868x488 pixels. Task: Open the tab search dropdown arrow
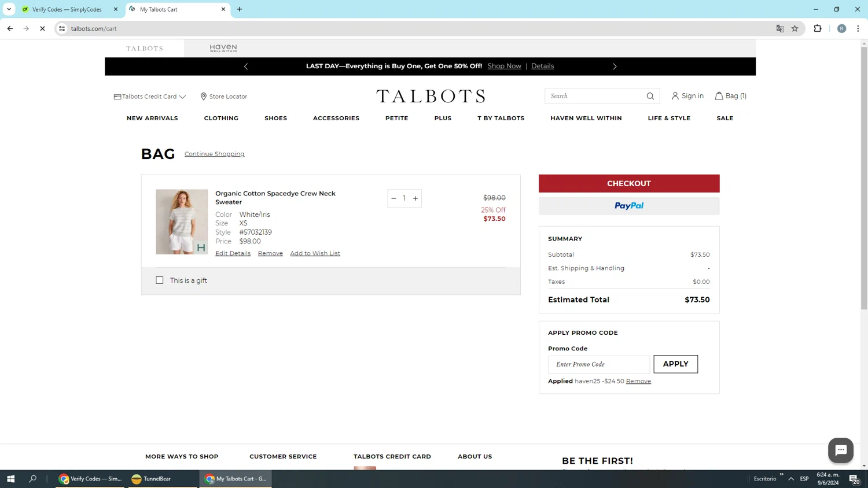tap(9, 9)
